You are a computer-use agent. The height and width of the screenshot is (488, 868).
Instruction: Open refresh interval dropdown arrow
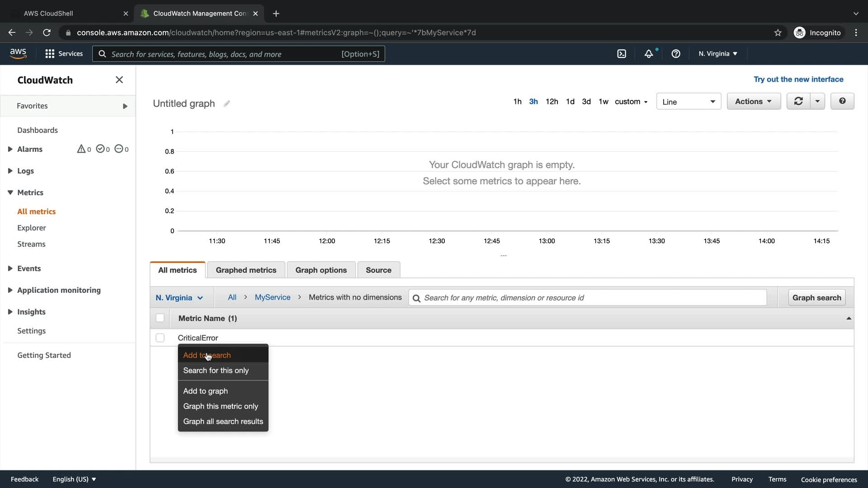tap(817, 101)
